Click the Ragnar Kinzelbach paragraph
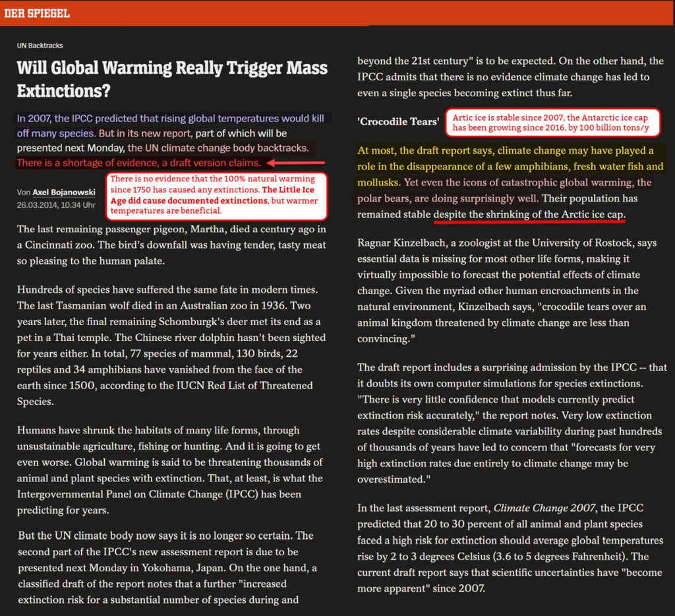The width and height of the screenshot is (675, 616). tap(507, 291)
